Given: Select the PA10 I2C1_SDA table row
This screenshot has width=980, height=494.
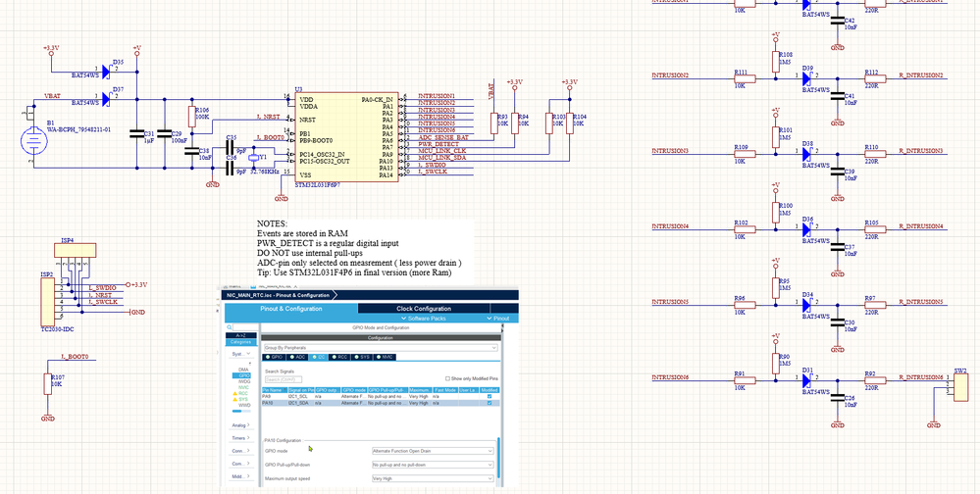Looking at the screenshot, I should 381,403.
